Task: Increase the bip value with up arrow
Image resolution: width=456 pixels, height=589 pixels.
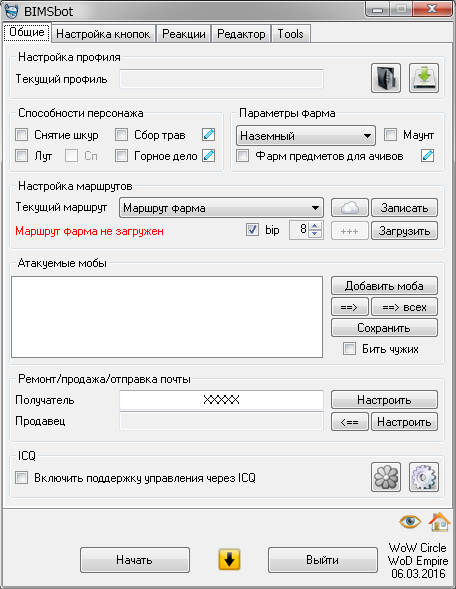Action: [x=315, y=226]
